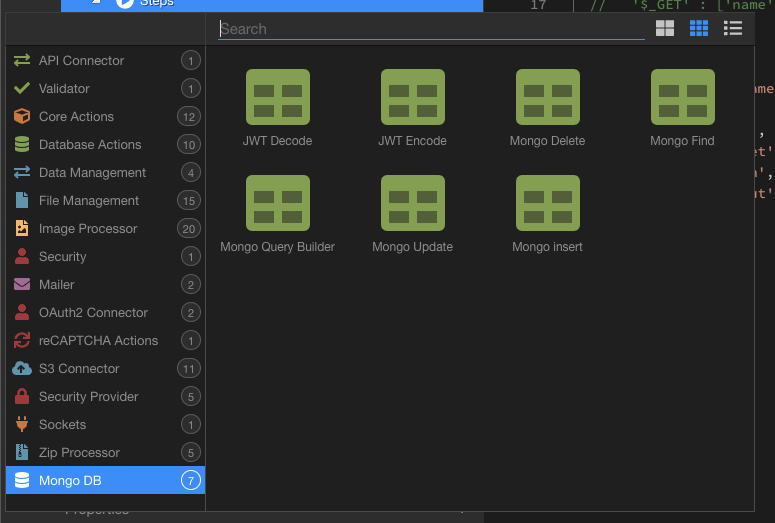Click the Zip Processor archive icon
The height and width of the screenshot is (523, 775).
[22, 452]
